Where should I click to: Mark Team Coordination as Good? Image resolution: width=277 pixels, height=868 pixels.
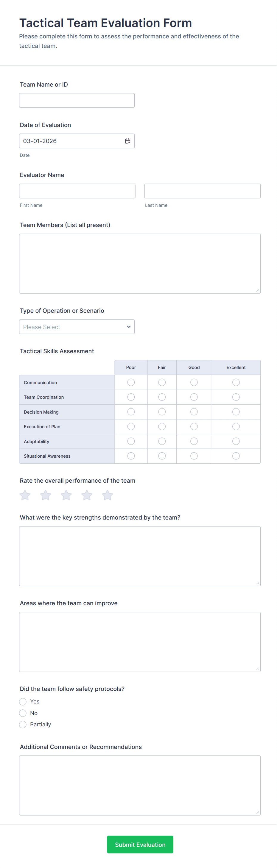point(194,397)
